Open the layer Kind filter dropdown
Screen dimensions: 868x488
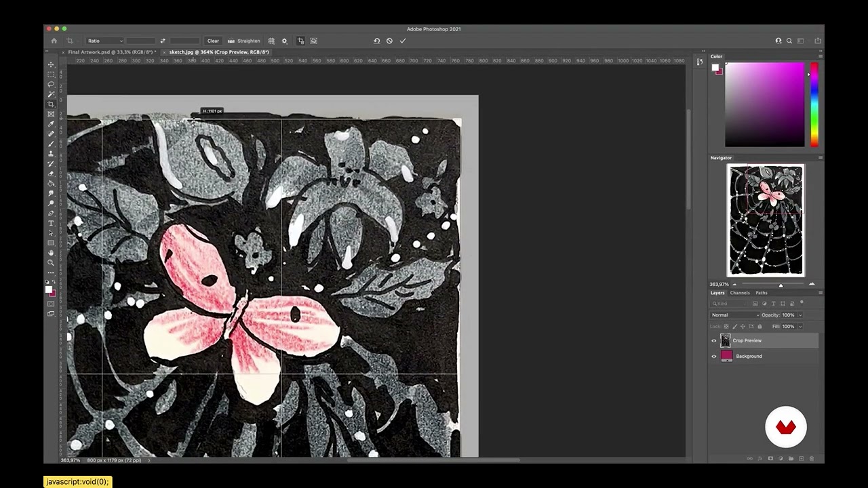(x=730, y=304)
